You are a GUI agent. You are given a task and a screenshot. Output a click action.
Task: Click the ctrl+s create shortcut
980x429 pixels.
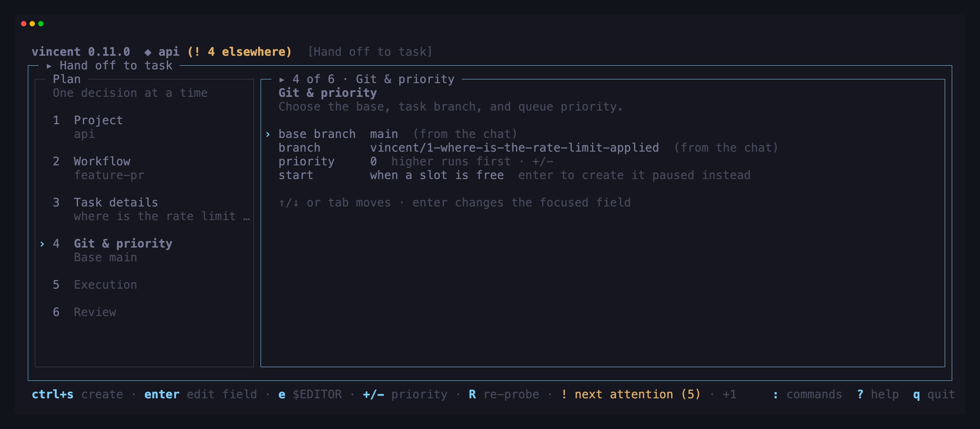[77, 394]
